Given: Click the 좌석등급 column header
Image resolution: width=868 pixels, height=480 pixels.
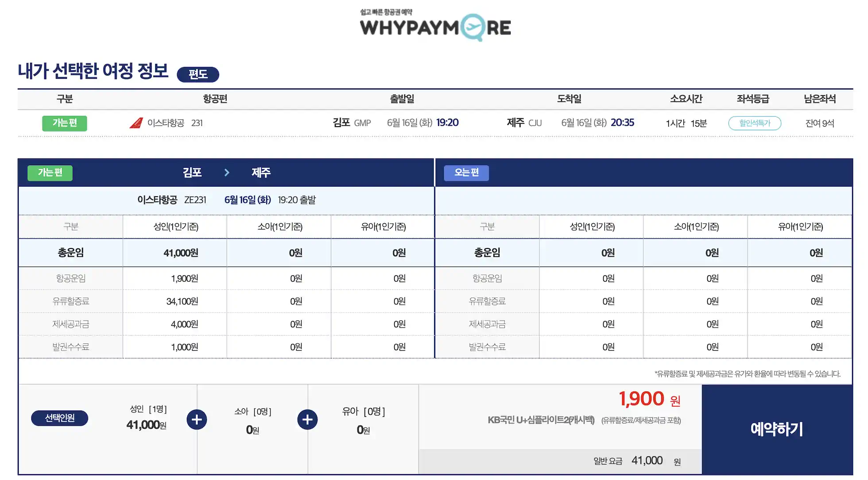Looking at the screenshot, I should [x=753, y=99].
